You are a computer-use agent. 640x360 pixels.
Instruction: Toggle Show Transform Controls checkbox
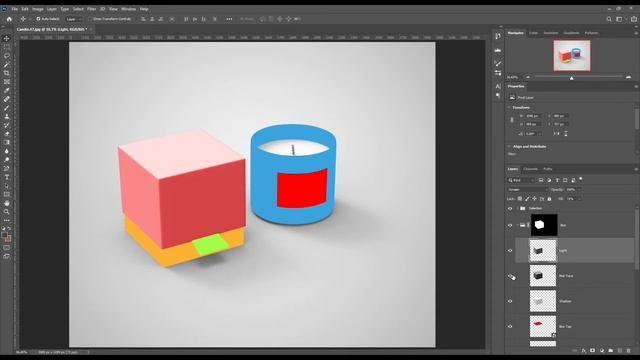(x=91, y=19)
